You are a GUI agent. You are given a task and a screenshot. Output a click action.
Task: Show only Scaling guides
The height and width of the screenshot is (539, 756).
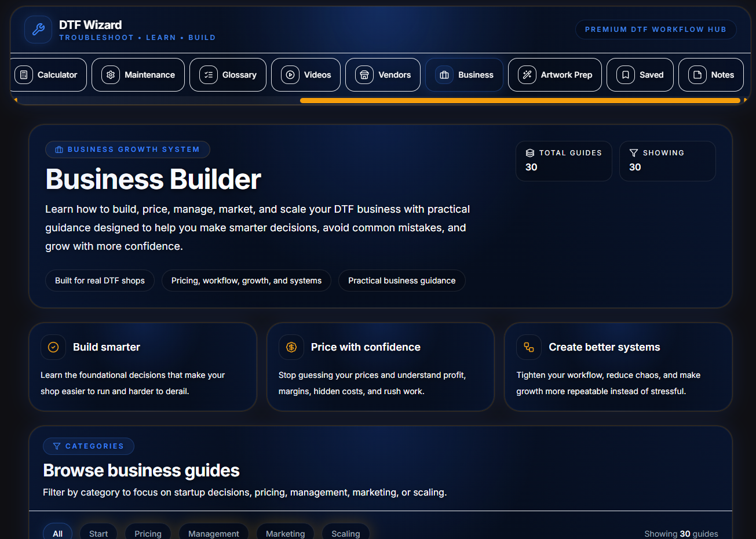tap(345, 533)
